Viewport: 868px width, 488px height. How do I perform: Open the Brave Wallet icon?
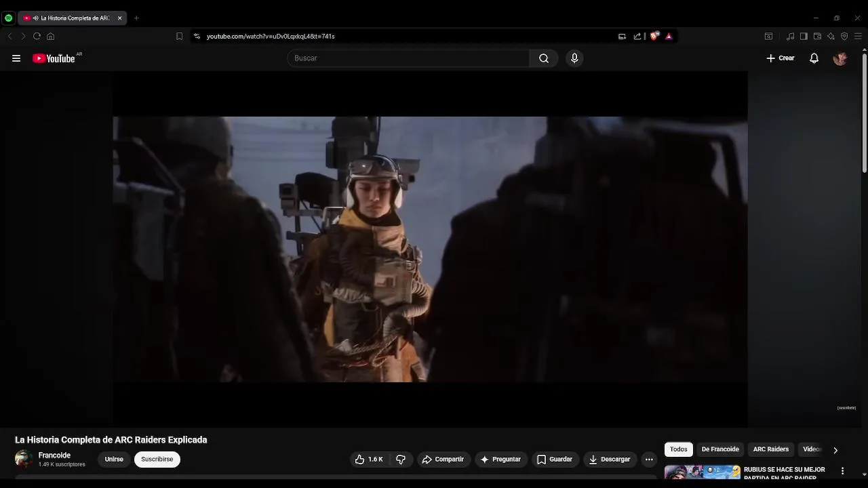(x=817, y=37)
